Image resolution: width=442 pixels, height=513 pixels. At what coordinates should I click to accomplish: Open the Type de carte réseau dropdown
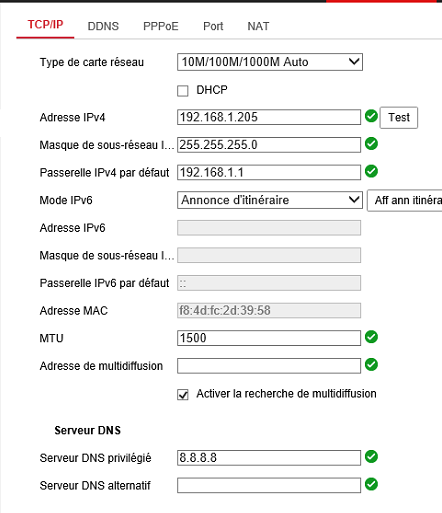(270, 62)
